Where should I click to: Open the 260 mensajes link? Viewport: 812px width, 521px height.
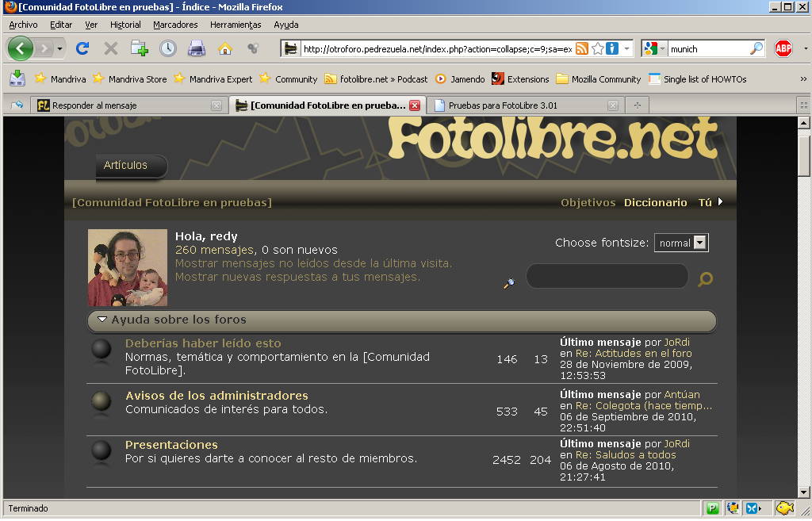pyautogui.click(x=214, y=250)
